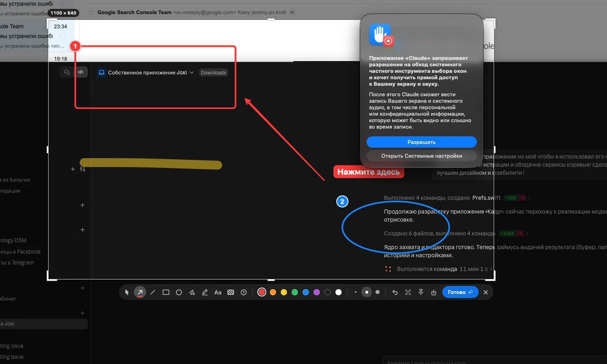Set the largest stroke thickness dot
This screenshot has width=607, height=364.
378,292
